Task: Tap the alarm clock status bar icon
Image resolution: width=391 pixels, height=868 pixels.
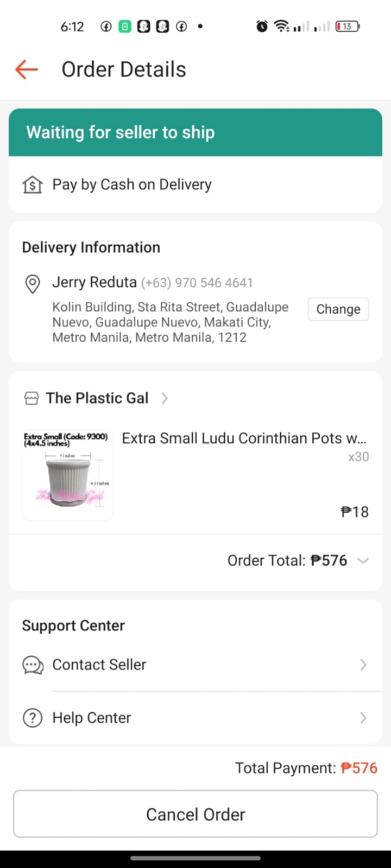Action: 262,26
